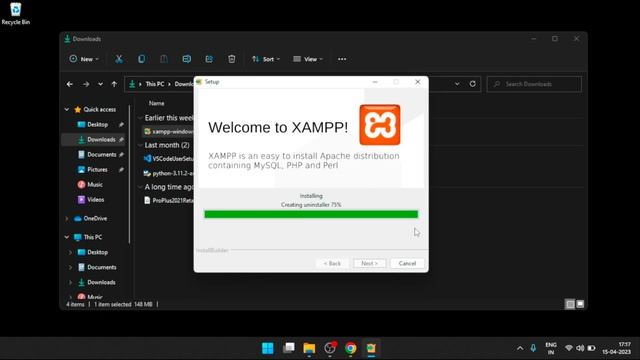Click the Name column header
This screenshot has height=360, width=640.
[x=157, y=104]
